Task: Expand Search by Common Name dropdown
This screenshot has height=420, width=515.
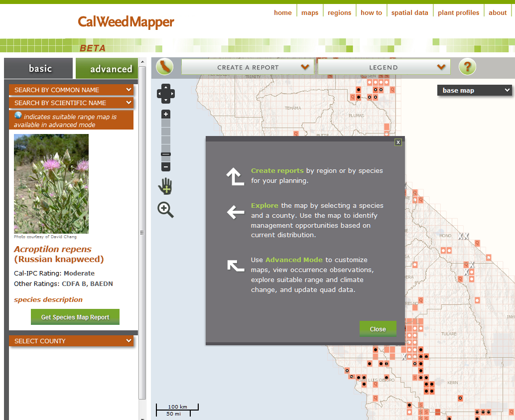Action: pyautogui.click(x=71, y=90)
